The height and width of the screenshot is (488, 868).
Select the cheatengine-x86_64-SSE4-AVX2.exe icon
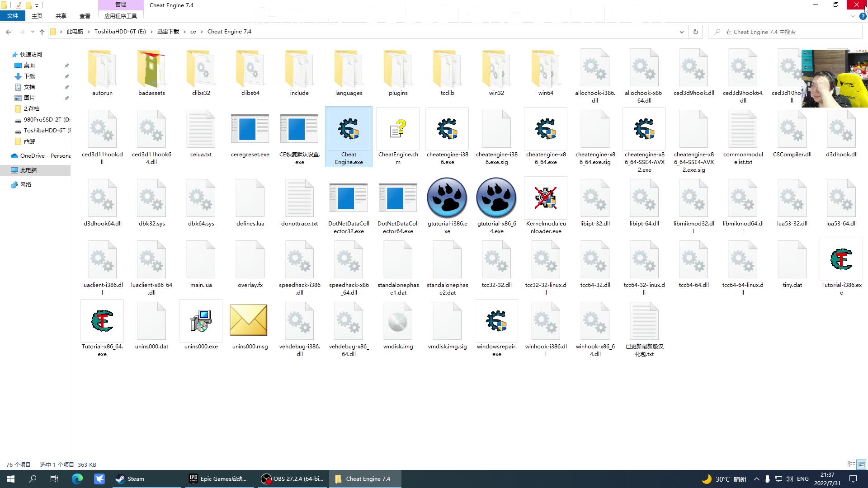(x=644, y=129)
